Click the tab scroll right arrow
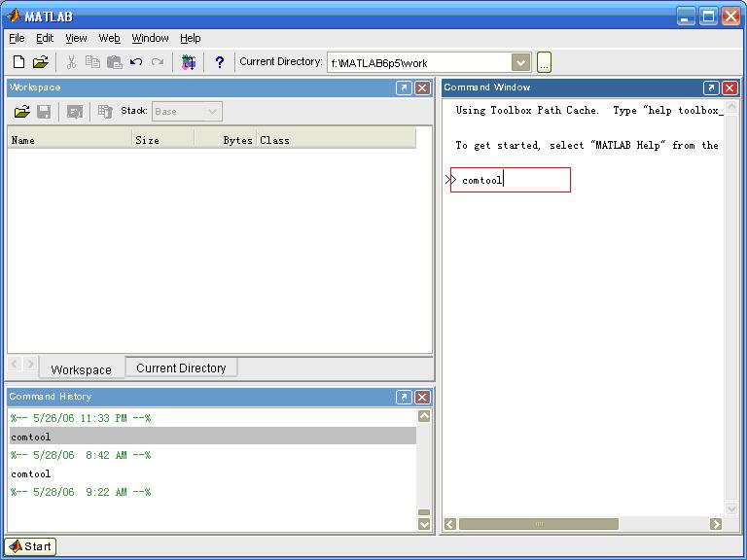This screenshot has height=560, width=747. click(x=30, y=365)
